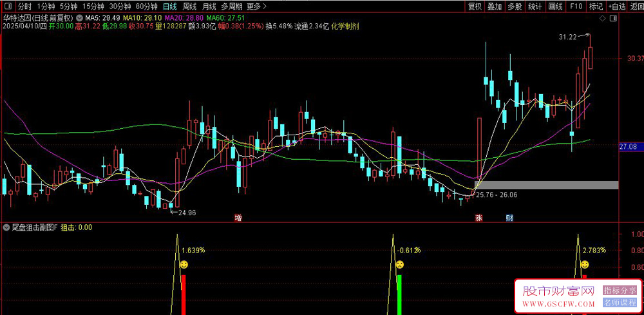
Task: Select the 60分钟 period
Action: tap(147, 6)
